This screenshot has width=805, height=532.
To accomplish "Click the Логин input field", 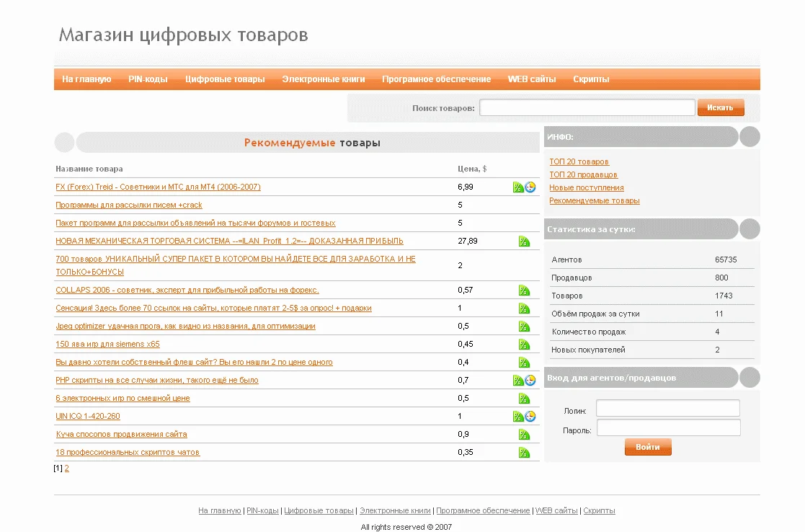I will (667, 407).
